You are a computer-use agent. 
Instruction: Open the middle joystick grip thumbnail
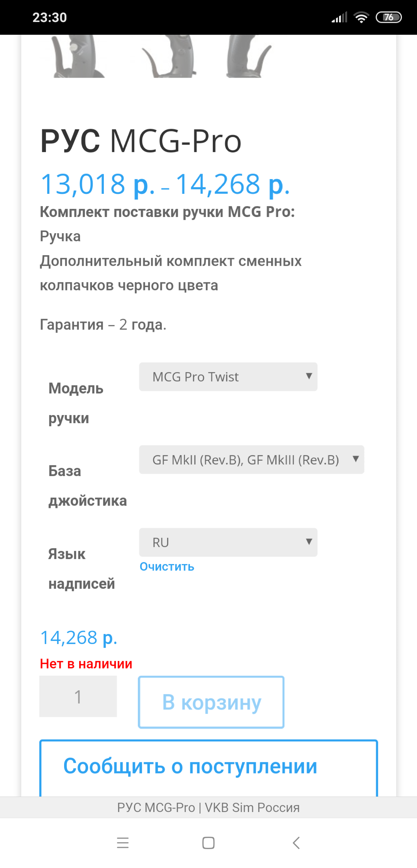coord(170,56)
